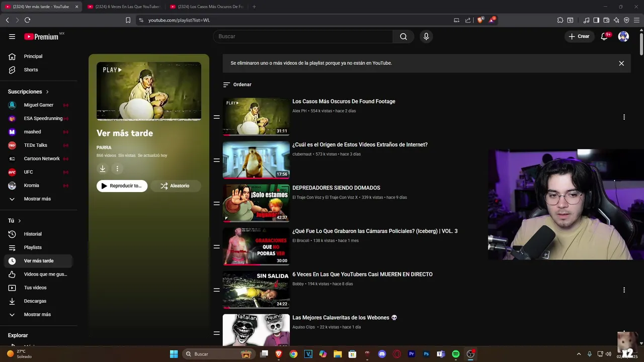Toggle the browser sidebar panel

coord(596,20)
